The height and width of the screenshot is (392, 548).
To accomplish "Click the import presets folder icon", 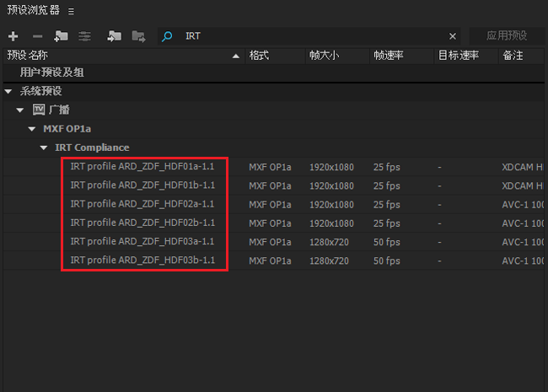I will pyautogui.click(x=115, y=36).
